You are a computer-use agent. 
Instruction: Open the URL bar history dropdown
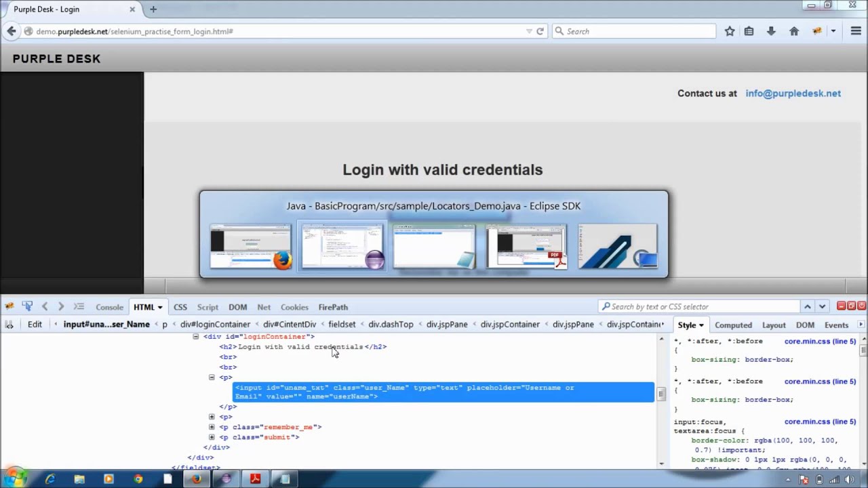click(529, 31)
